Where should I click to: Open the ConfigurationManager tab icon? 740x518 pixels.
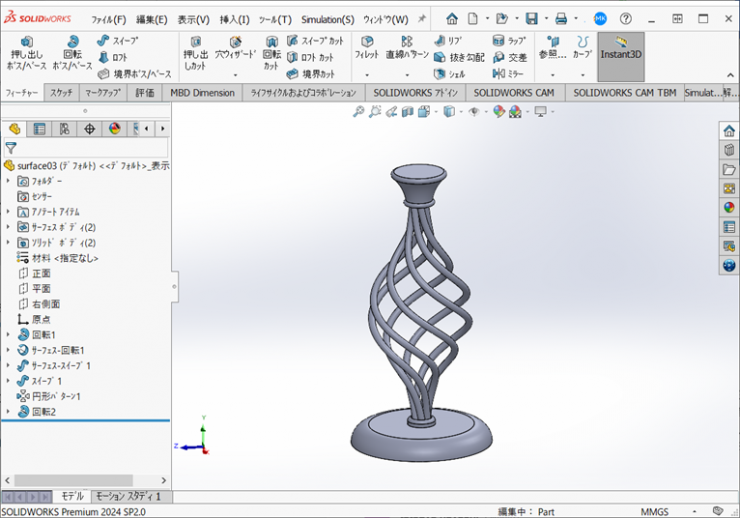tap(65, 129)
